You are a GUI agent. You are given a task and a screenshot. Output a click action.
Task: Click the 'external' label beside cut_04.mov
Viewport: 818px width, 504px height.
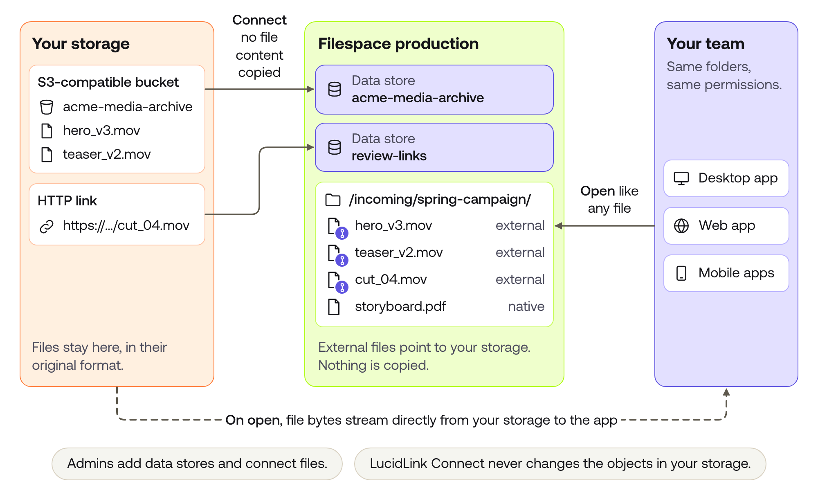(x=520, y=279)
